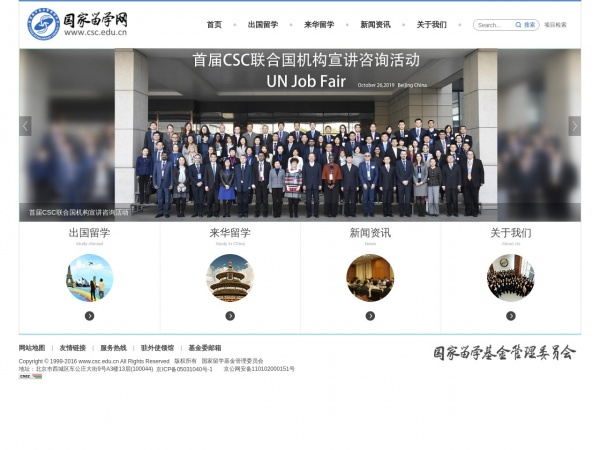Click the 关于我们 card heading
The width and height of the screenshot is (600, 450).
(x=511, y=233)
